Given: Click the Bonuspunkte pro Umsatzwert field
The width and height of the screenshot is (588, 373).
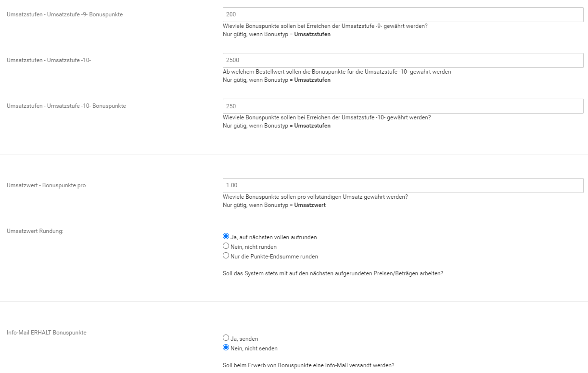Looking at the screenshot, I should 403,185.
